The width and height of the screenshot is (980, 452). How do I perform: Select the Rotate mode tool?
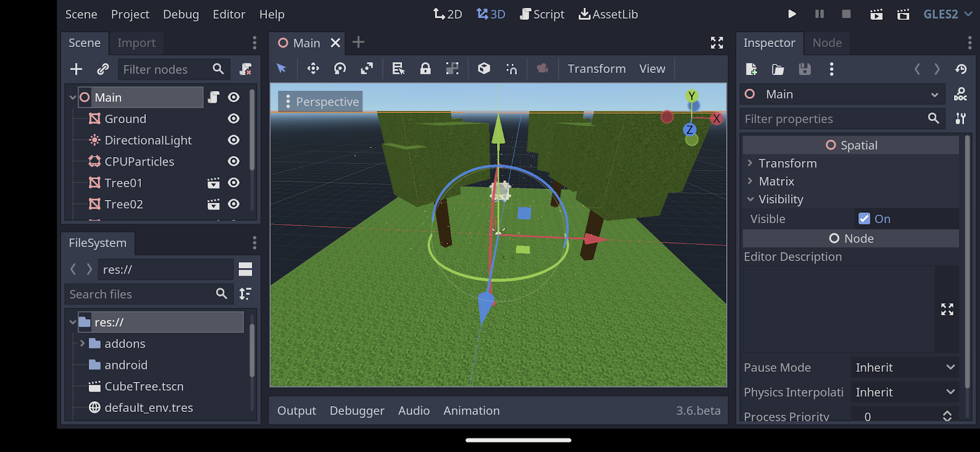click(x=340, y=69)
